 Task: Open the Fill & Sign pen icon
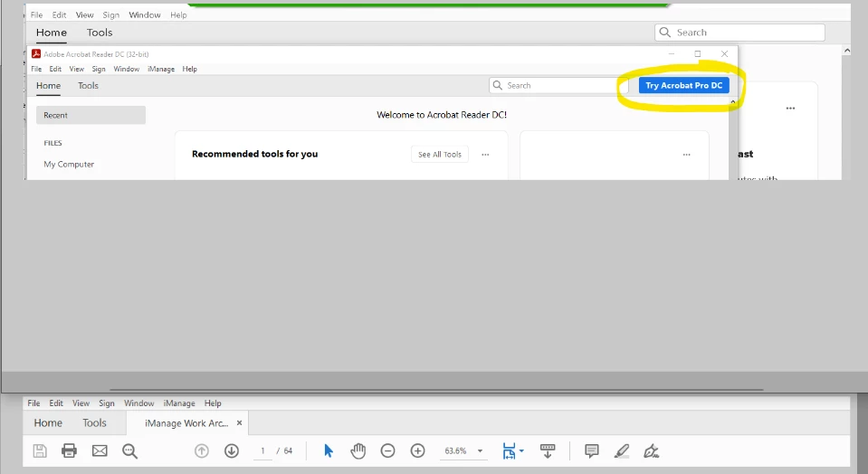coord(652,450)
